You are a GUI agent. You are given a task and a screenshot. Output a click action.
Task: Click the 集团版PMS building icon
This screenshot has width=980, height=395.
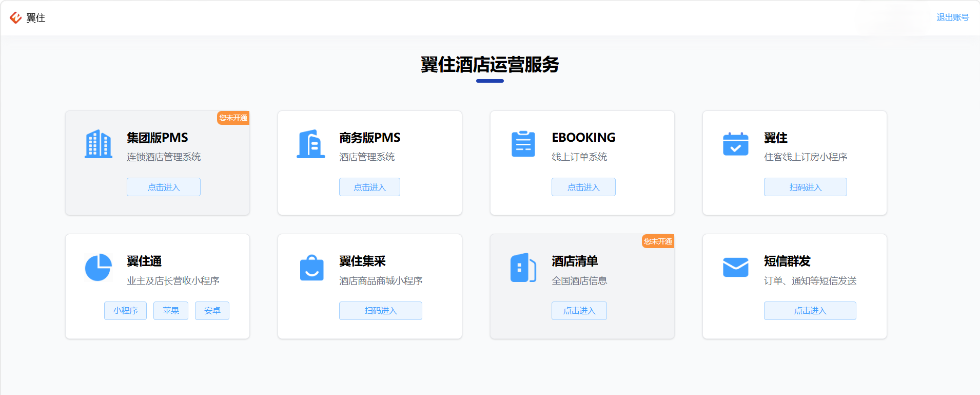[x=99, y=144]
